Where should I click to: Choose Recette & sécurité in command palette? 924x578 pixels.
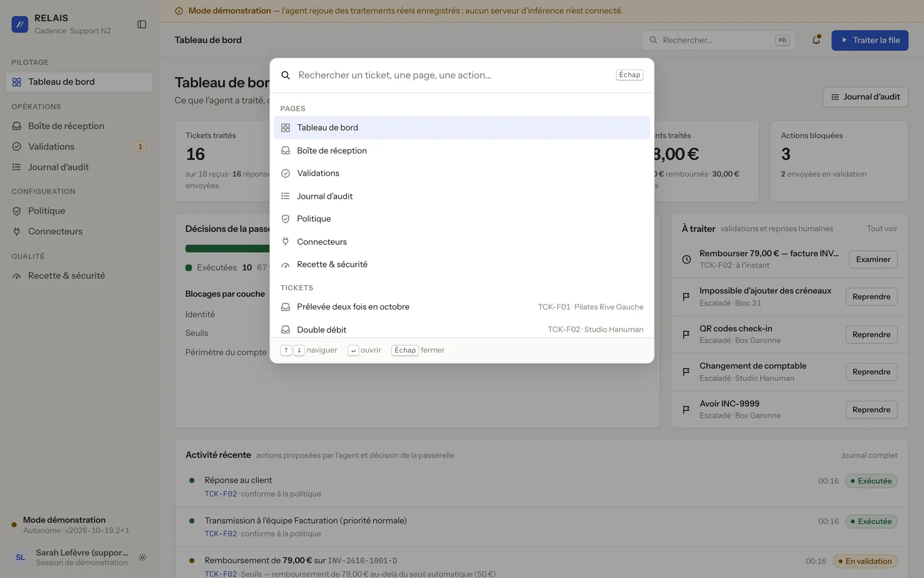[x=462, y=265]
